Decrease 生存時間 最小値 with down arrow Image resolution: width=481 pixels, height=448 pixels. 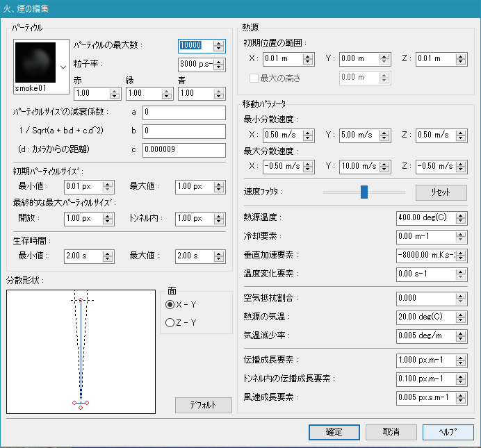click(107, 259)
